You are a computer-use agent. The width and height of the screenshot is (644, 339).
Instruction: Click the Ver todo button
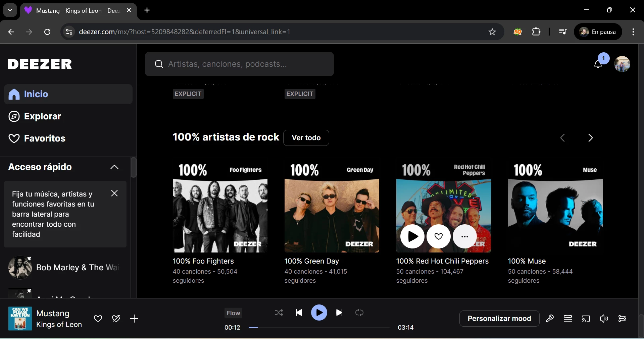coord(306,138)
